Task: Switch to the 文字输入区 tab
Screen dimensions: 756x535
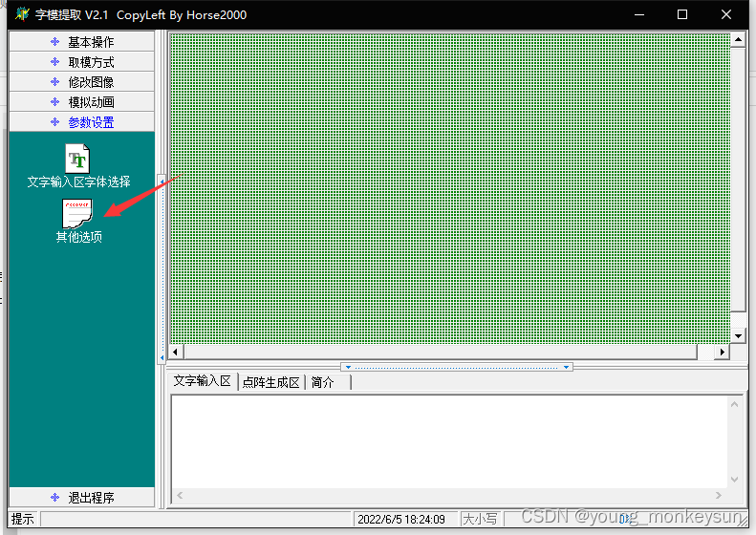Action: 203,381
